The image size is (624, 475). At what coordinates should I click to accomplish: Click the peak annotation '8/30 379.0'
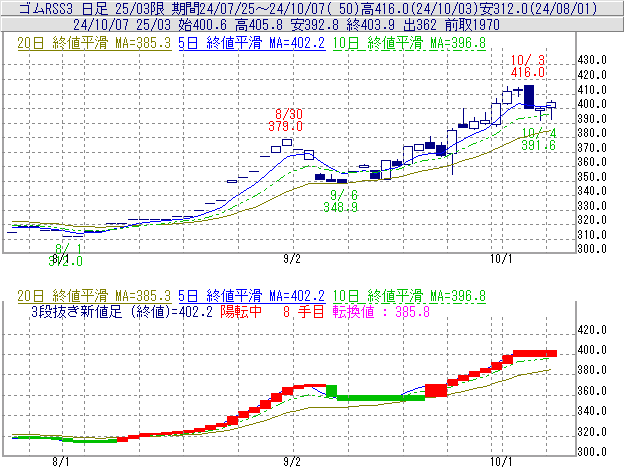[x=286, y=120]
